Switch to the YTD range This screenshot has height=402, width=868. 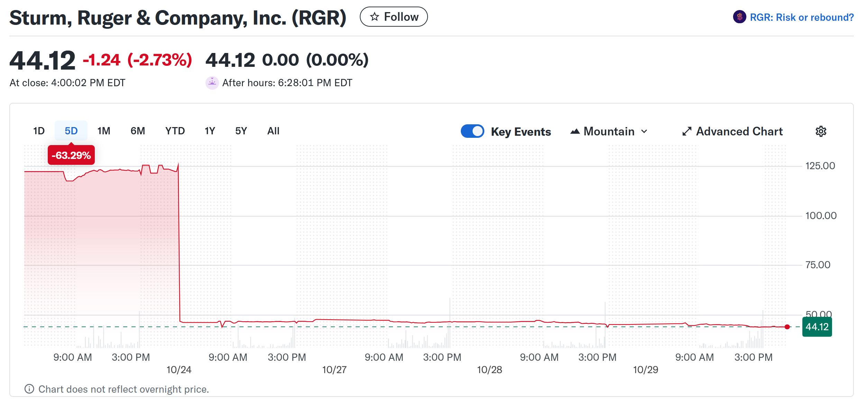point(175,131)
